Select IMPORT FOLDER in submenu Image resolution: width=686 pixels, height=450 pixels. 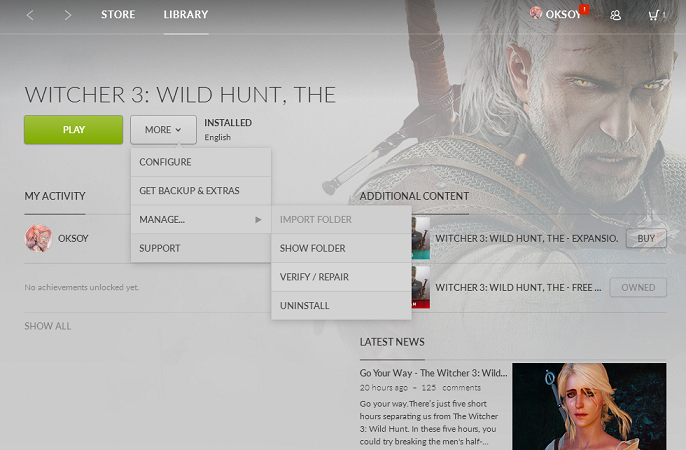pyautogui.click(x=341, y=220)
